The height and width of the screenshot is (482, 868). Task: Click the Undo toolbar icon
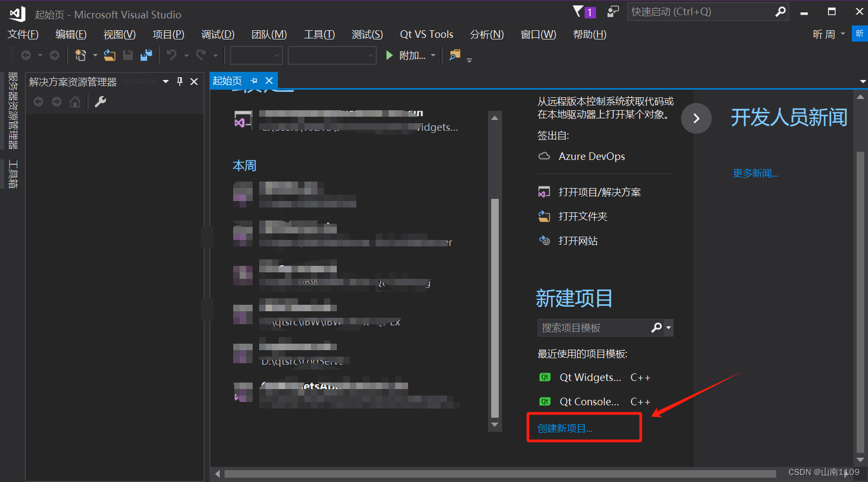coord(172,55)
